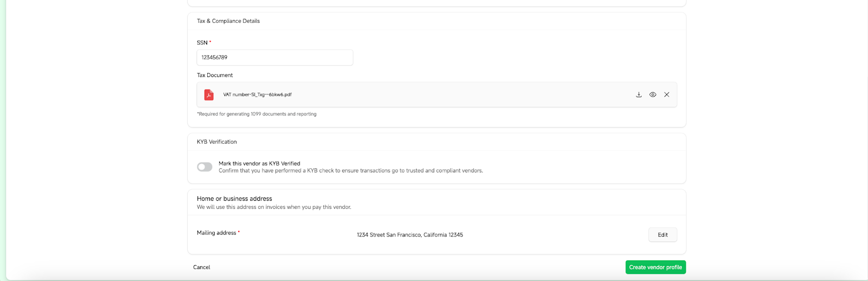
Task: Click the Create vendor profile button
Action: pyautogui.click(x=655, y=267)
